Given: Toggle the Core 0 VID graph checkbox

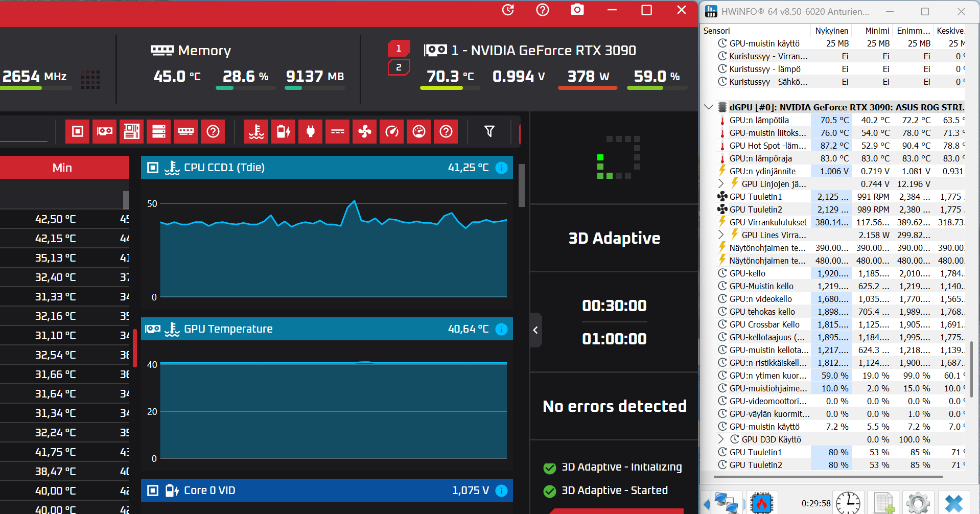Looking at the screenshot, I should 152,490.
